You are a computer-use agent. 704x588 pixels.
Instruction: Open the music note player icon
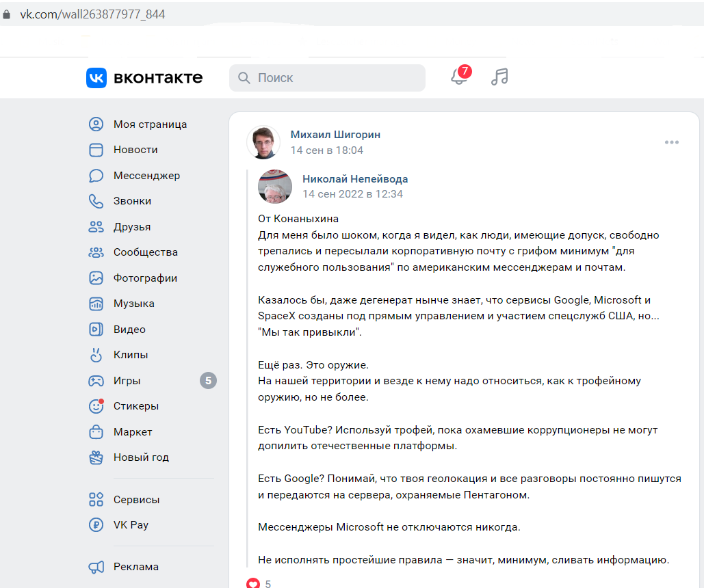tap(499, 77)
